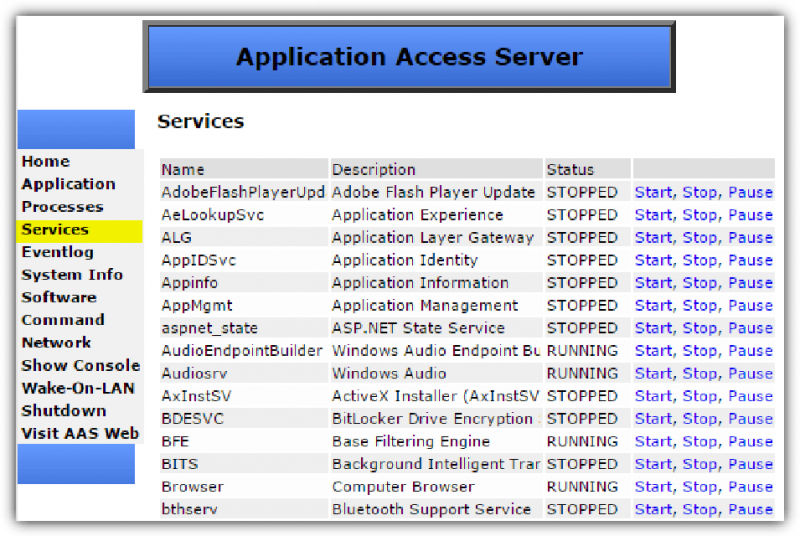Start the BITS service
800x536 pixels.
coord(653,464)
